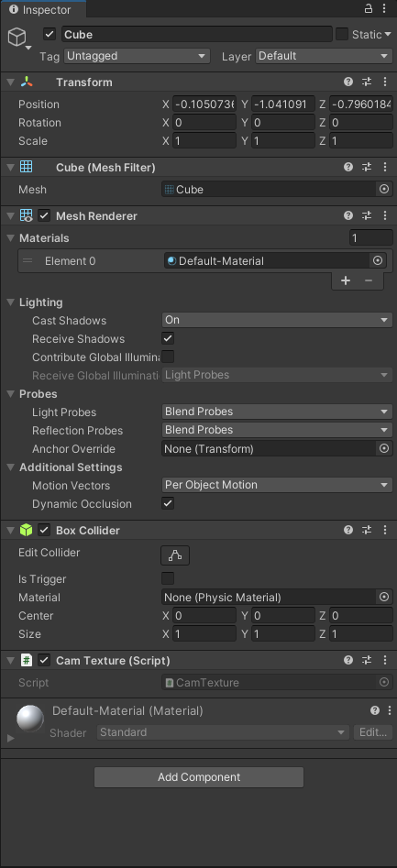
Task: Collapse the Transform component foldout
Action: [x=10, y=82]
